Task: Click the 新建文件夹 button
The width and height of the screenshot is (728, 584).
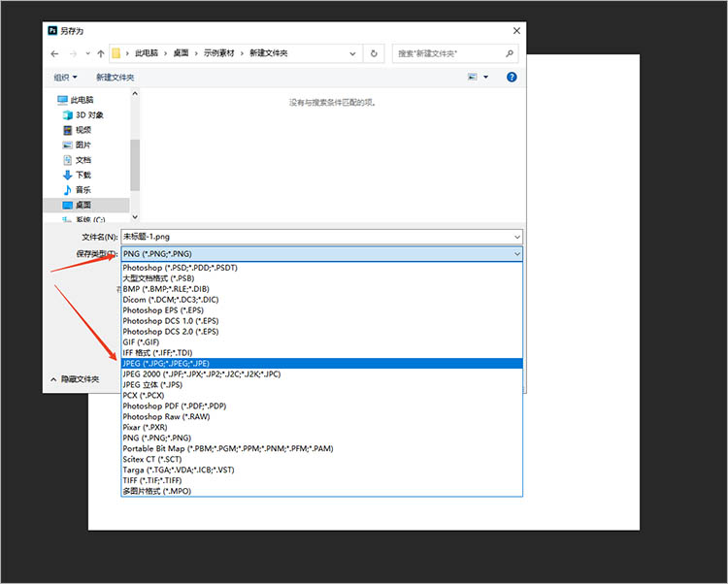Action: coord(116,78)
